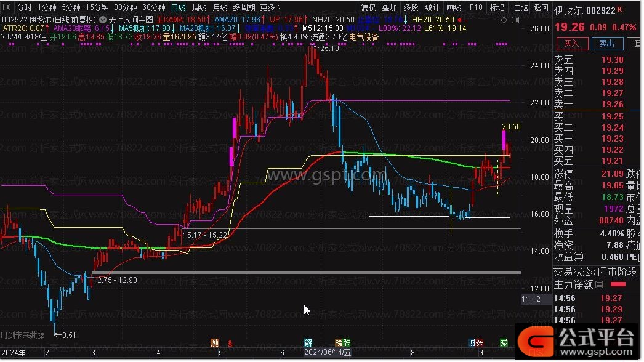644x362 pixels.
Task: Select the 周线 weekly chart tab
Action: (x=199, y=7)
